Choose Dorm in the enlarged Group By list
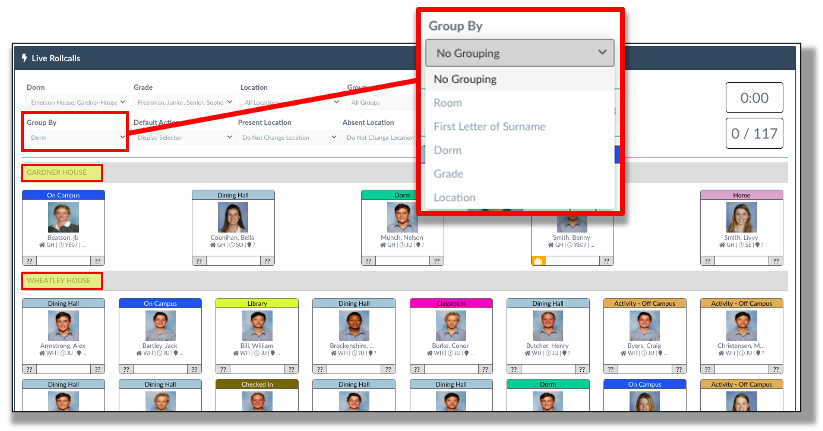Image resolution: width=823 pixels, height=431 pixels. click(x=520, y=150)
